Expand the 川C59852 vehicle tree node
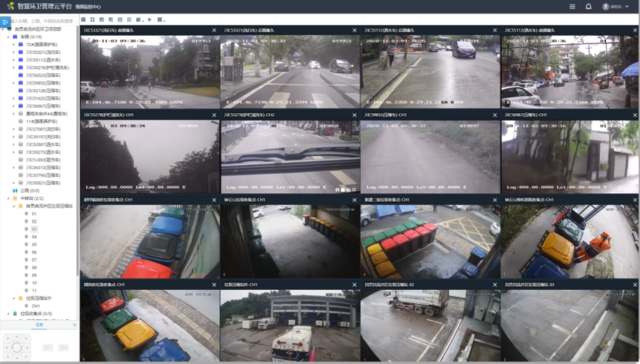Viewport: 640px width, 364px height. coord(13,83)
